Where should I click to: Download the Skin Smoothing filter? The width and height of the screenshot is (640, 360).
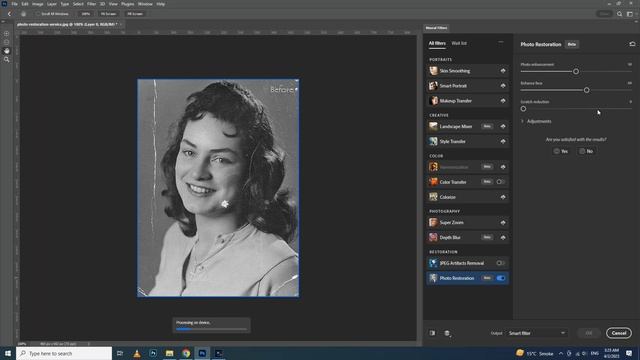click(x=503, y=71)
